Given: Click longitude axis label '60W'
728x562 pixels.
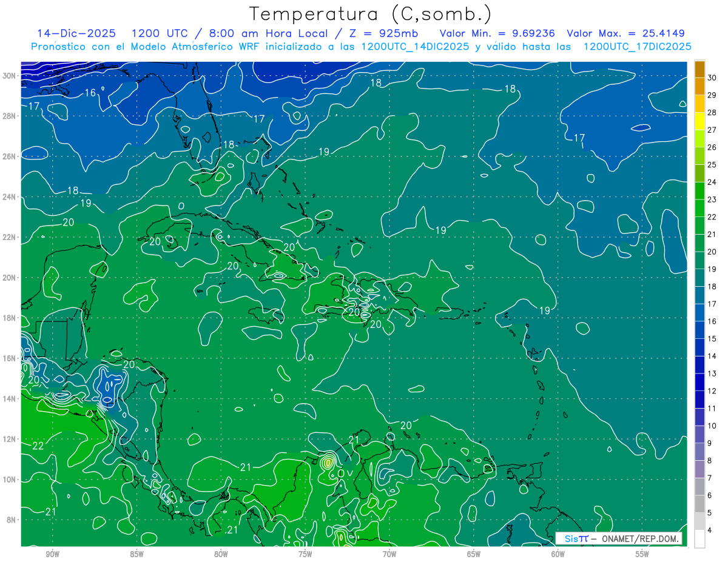Looking at the screenshot, I should pos(558,555).
